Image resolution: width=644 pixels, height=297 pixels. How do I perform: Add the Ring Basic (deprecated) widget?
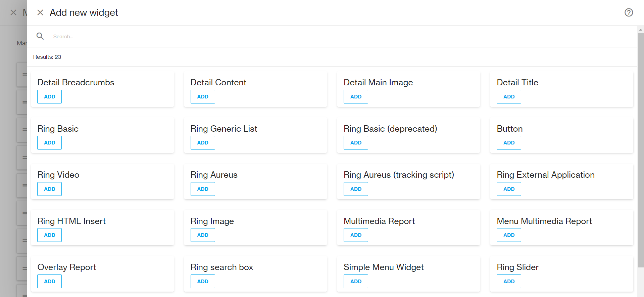[x=356, y=143]
